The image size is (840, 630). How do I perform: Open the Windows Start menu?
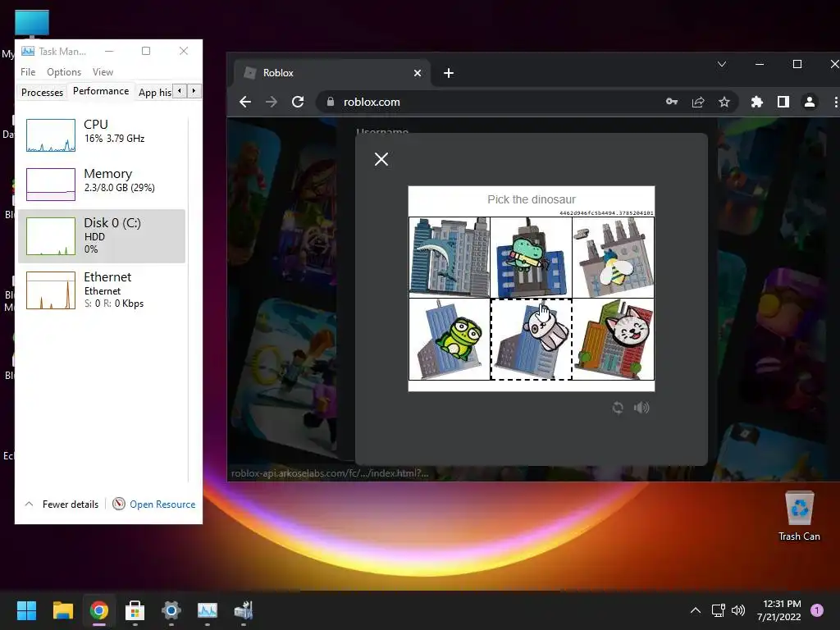26,610
